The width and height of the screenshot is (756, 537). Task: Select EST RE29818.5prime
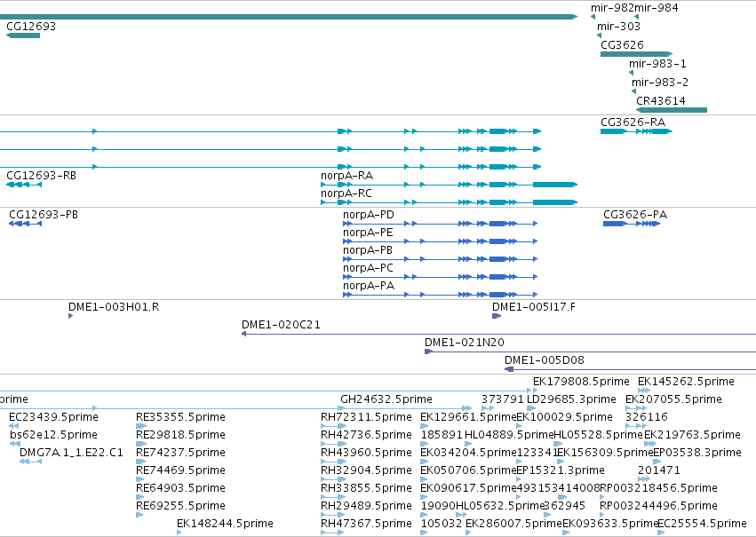(140, 444)
